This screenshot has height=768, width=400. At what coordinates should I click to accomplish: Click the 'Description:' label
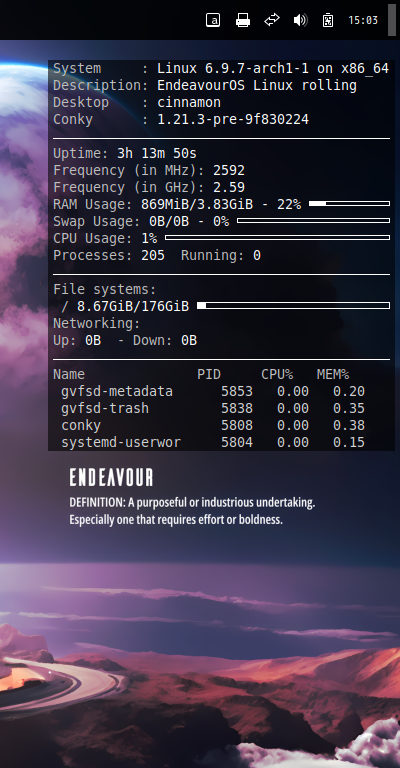click(x=101, y=86)
